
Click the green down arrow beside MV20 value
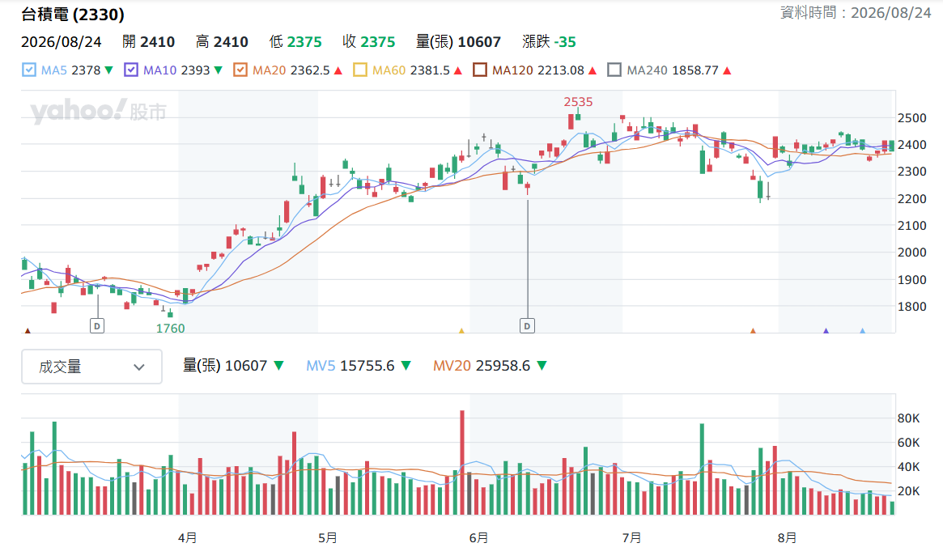pos(542,366)
